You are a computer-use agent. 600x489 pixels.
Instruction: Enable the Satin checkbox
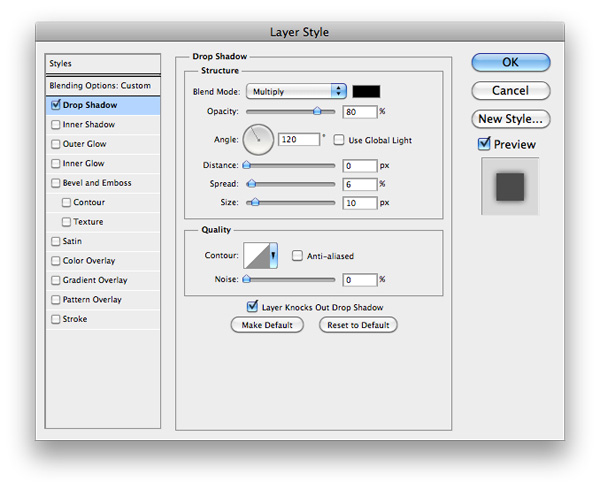(x=55, y=241)
